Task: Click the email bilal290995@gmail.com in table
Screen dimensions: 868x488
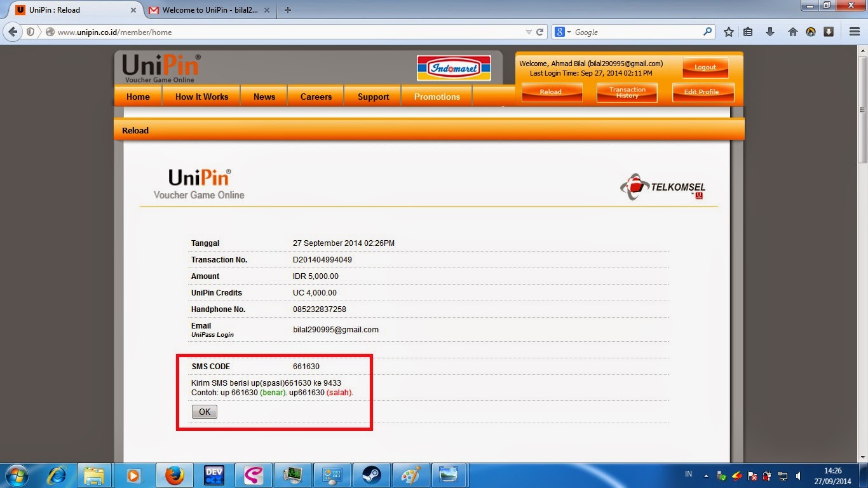Action: click(x=336, y=330)
